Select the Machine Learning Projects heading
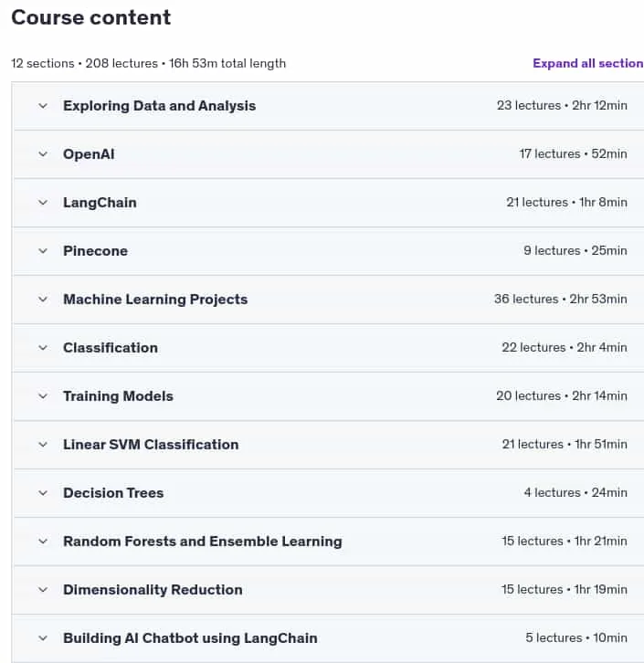 tap(155, 300)
